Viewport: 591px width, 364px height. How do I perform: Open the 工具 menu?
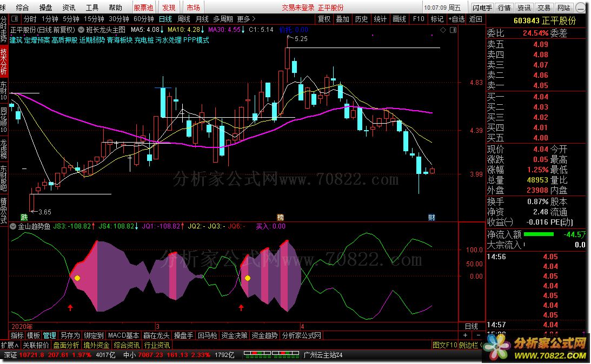coord(92,8)
